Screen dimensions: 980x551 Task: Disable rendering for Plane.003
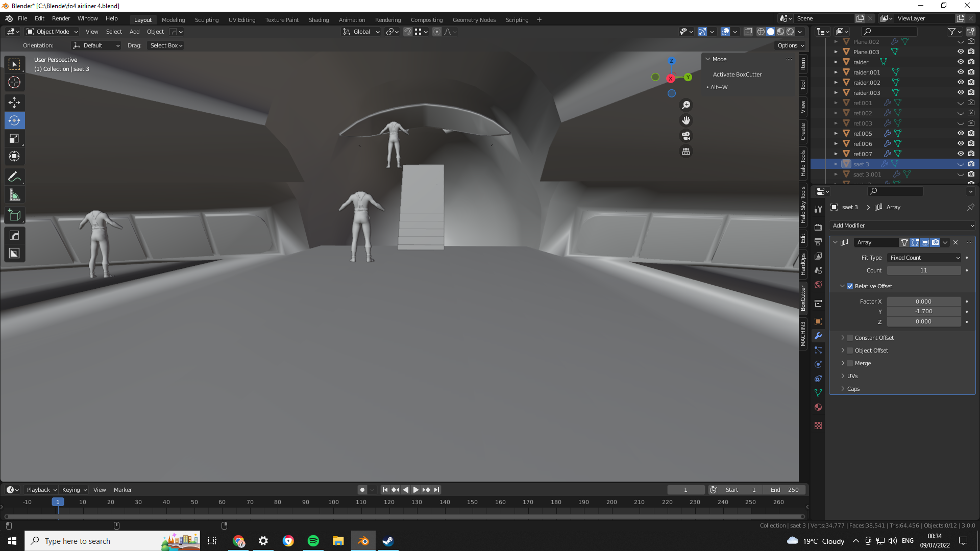click(971, 52)
